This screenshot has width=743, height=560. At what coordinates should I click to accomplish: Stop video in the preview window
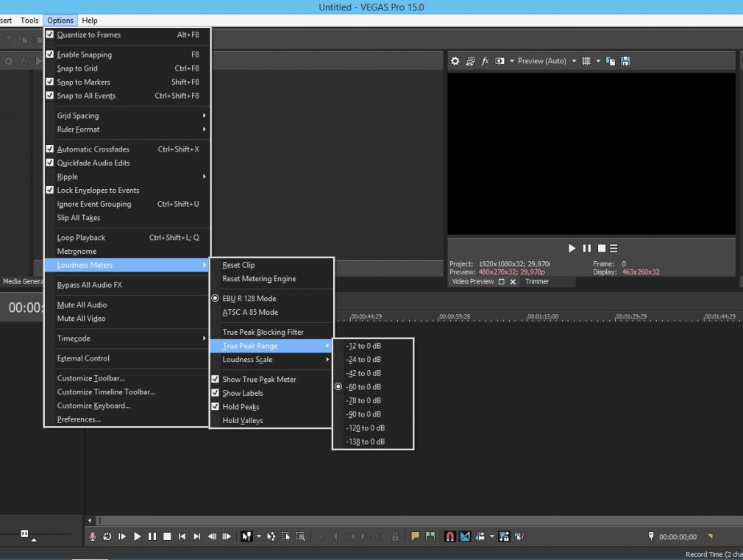602,248
